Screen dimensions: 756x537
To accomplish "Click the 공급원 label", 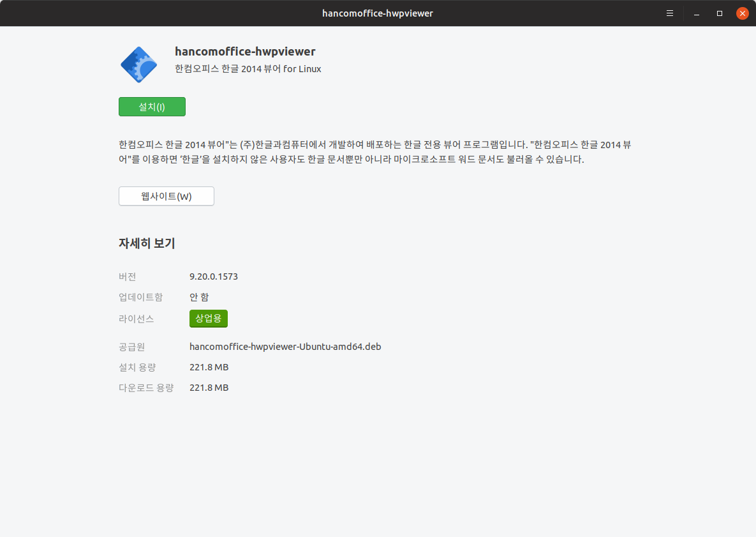I will 131,347.
